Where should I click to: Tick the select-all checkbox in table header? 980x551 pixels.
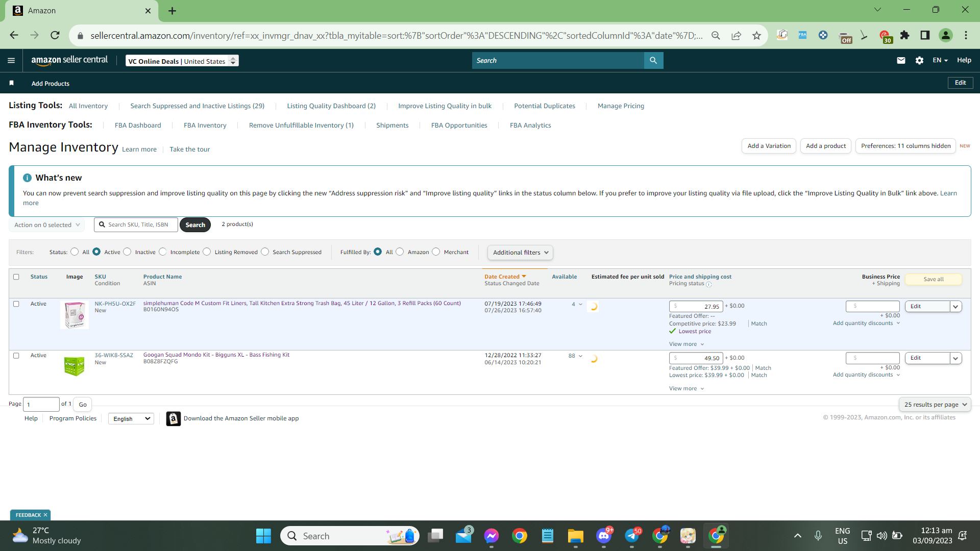pos(16,277)
